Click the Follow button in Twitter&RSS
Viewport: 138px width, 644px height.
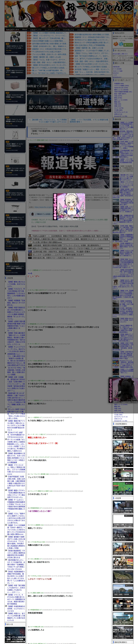tap(128, 45)
